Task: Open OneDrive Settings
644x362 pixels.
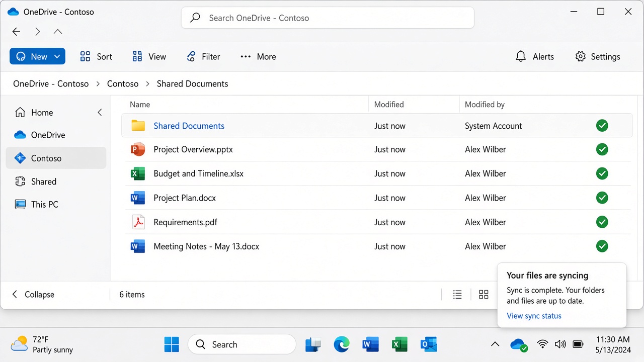Action: tap(598, 57)
